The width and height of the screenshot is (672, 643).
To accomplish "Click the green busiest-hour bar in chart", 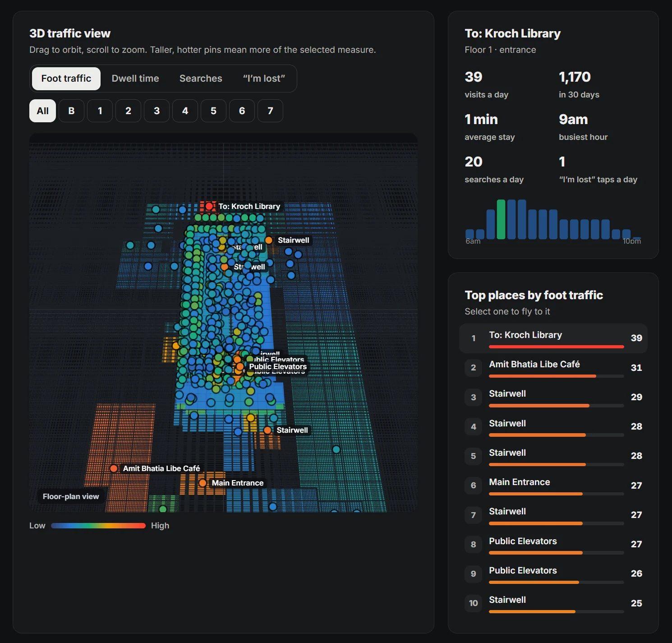I will pyautogui.click(x=501, y=219).
